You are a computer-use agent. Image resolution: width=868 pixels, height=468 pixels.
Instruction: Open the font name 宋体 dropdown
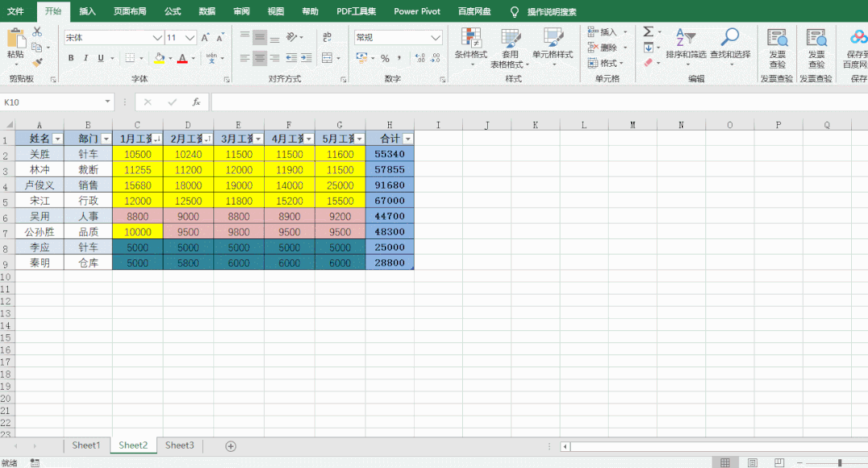tap(157, 38)
